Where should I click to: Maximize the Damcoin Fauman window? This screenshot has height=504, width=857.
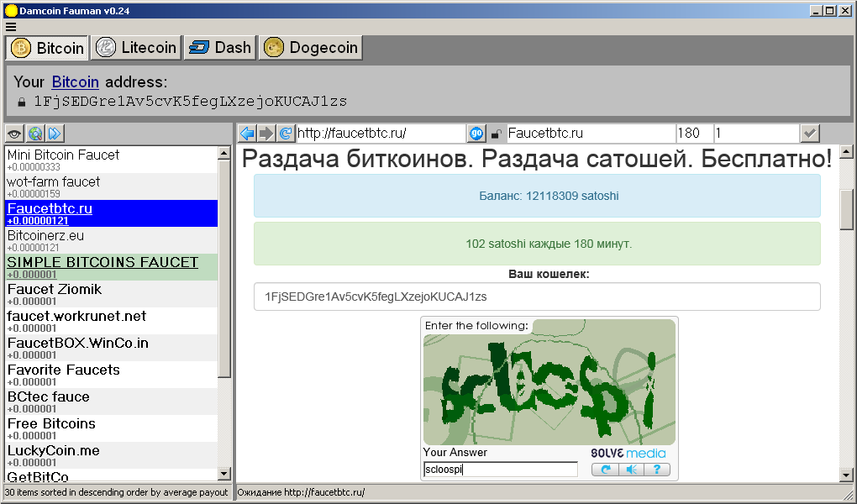(829, 10)
